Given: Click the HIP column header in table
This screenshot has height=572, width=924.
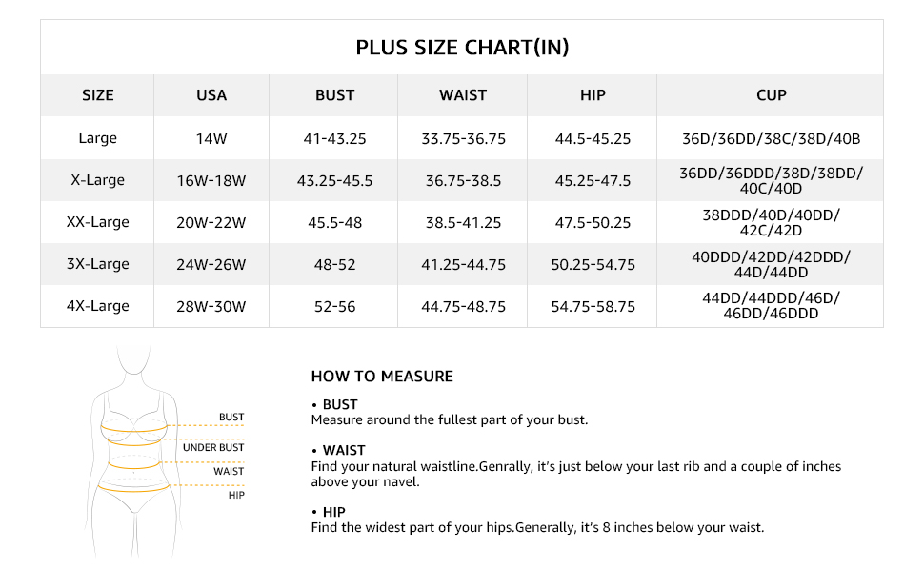Looking at the screenshot, I should (x=593, y=95).
